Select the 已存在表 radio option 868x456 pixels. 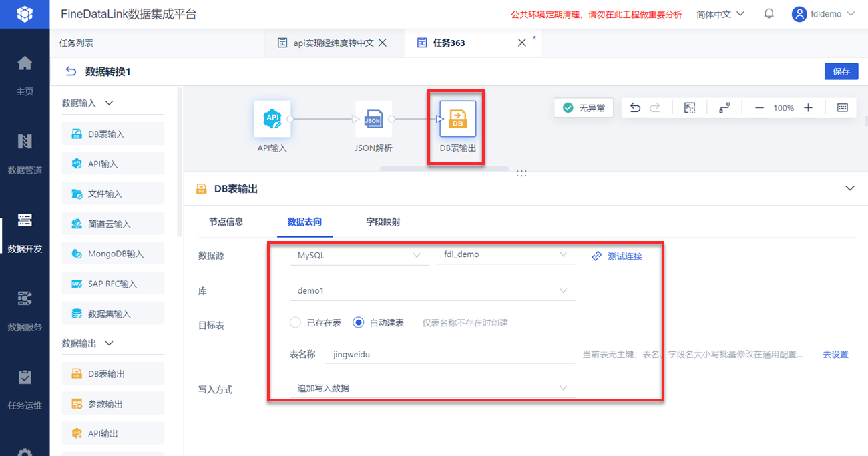point(296,322)
